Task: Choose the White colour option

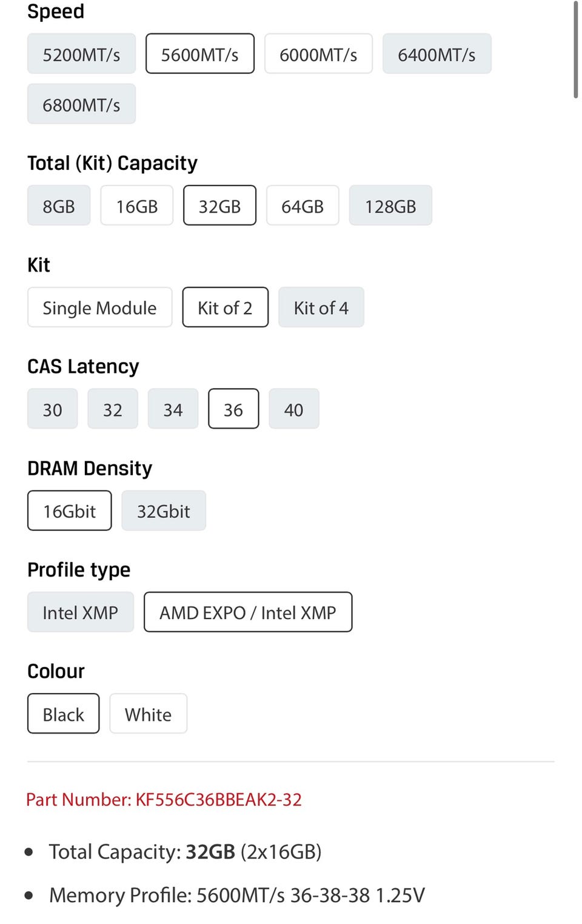Action: click(149, 714)
